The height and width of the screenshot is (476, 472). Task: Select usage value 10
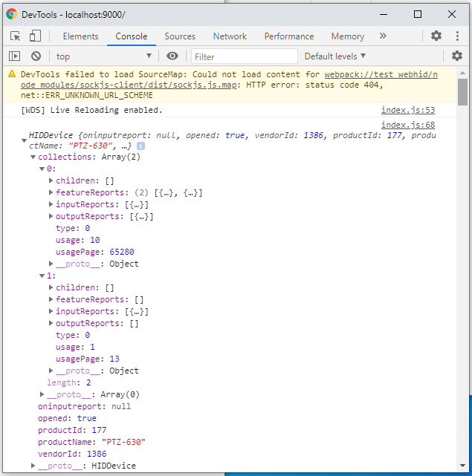point(95,240)
